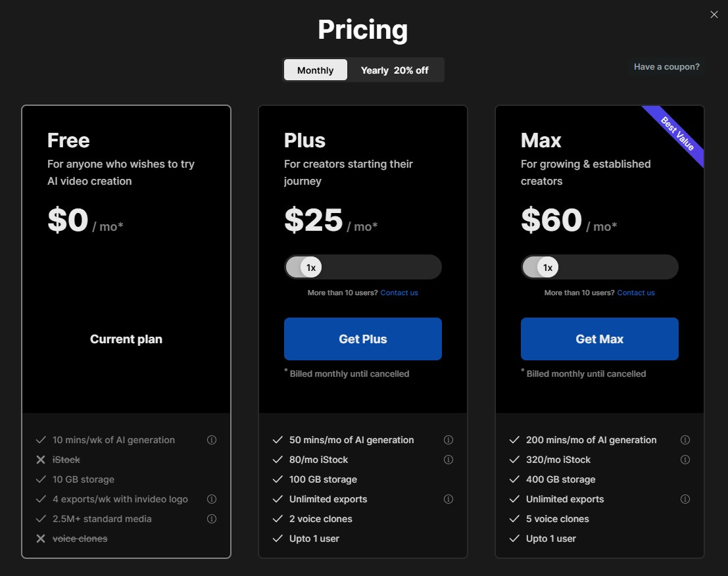Open info for Max 200 mins/mo AI generation

click(685, 440)
